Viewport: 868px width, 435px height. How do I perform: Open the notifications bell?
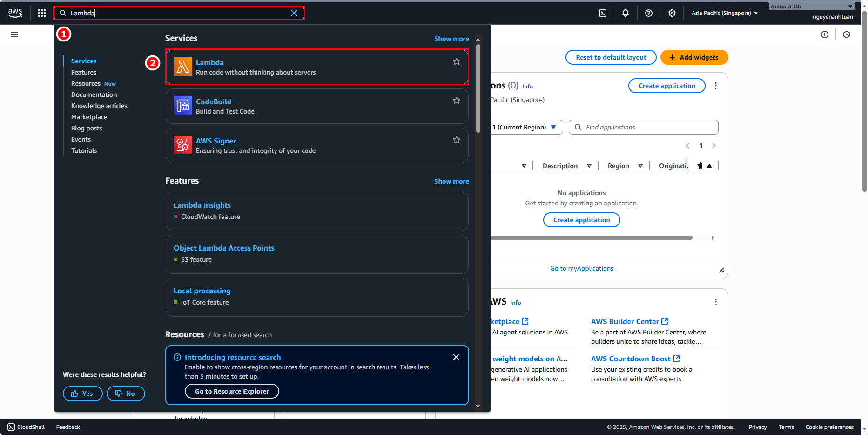pos(626,13)
